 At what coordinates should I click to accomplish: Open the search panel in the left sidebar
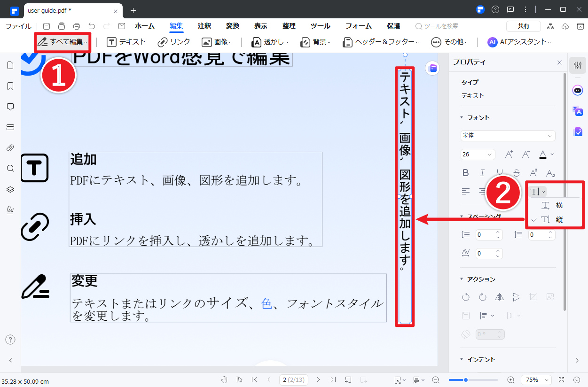(10, 169)
